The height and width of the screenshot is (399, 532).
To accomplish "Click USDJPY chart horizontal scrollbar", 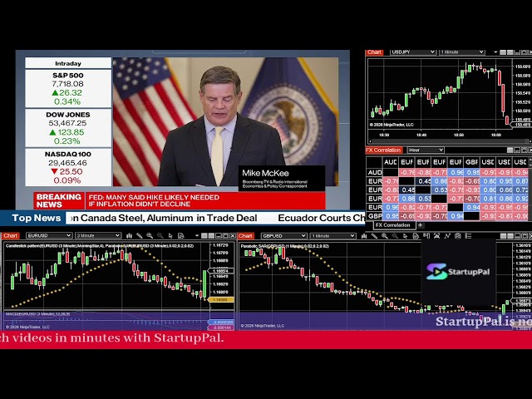I will [x=449, y=141].
